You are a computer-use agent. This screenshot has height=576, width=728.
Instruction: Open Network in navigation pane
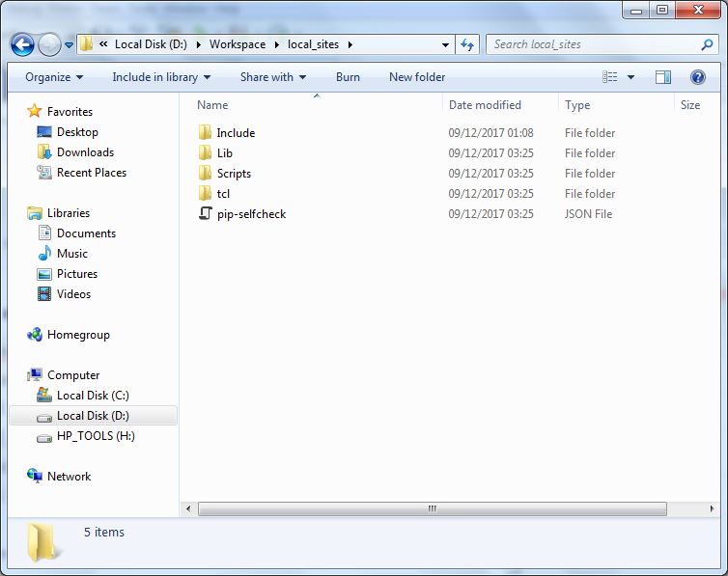tap(69, 477)
